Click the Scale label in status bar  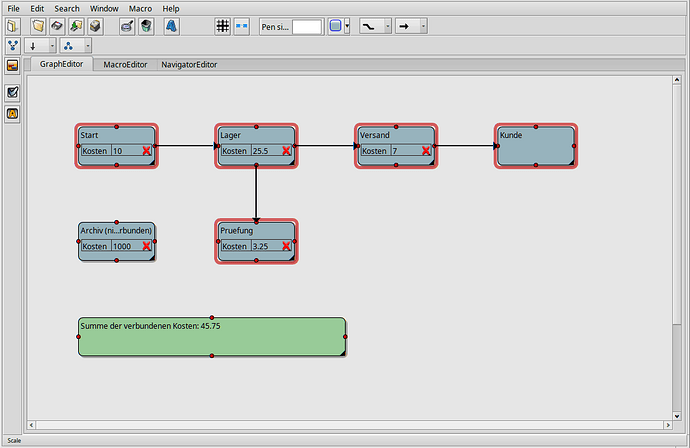(14, 441)
